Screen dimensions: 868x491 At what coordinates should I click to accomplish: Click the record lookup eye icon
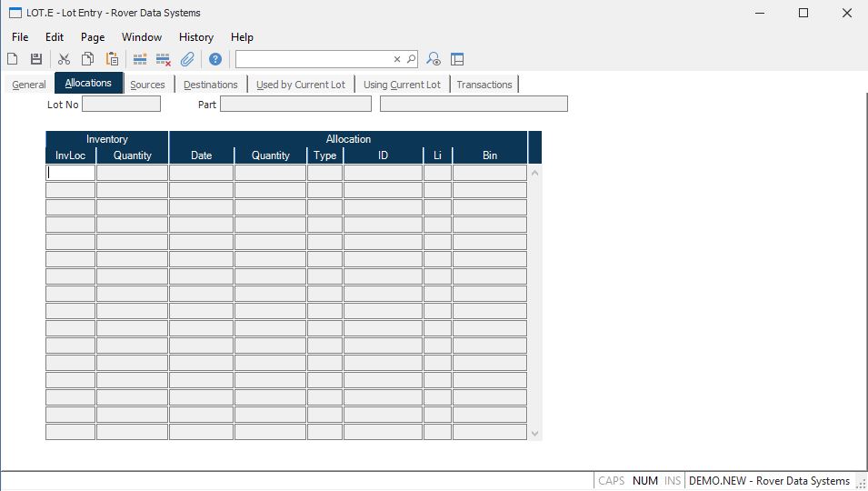click(x=434, y=59)
